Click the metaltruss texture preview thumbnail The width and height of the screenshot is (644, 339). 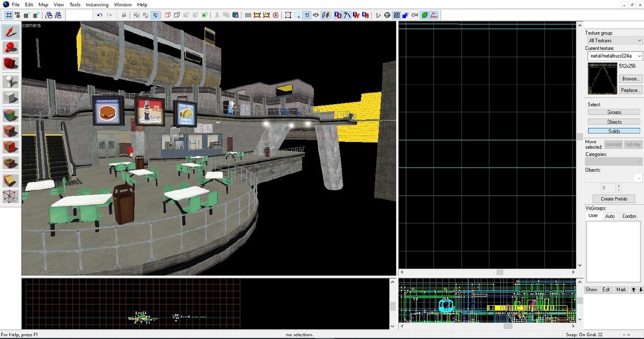click(x=602, y=78)
